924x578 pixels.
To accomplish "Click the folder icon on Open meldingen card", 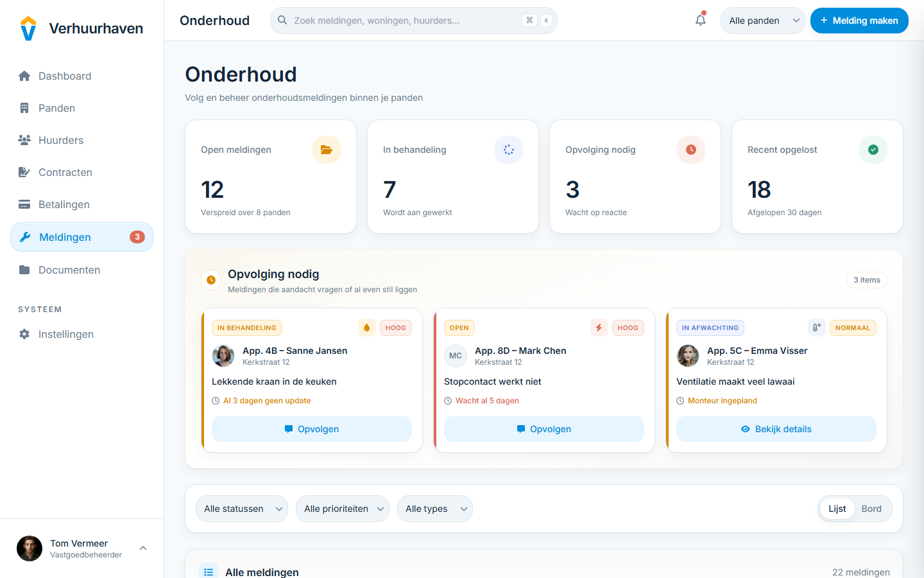I will (326, 150).
